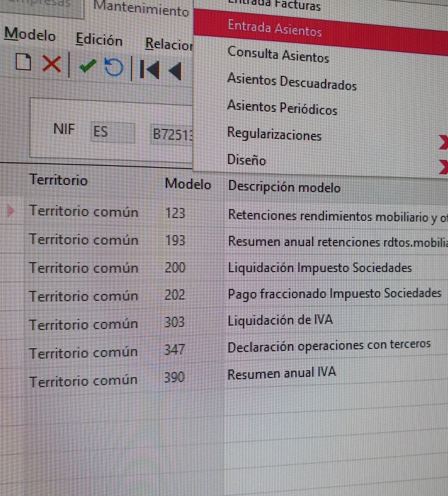Viewport: 448px width, 496px height.
Task: Click Liquidación de IVA description
Action: pos(280,320)
